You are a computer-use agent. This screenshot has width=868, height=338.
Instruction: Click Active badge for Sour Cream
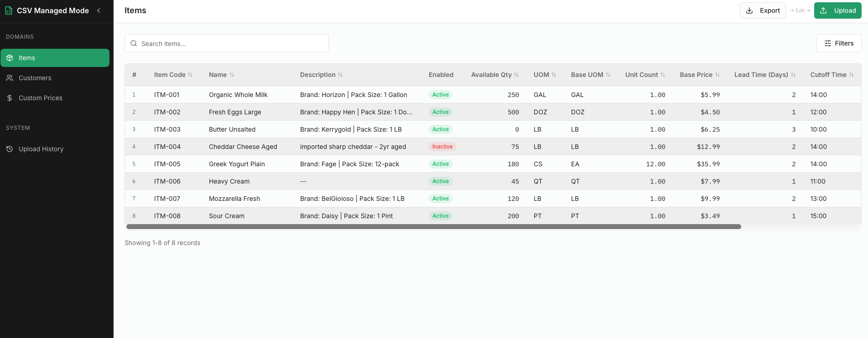pyautogui.click(x=441, y=216)
